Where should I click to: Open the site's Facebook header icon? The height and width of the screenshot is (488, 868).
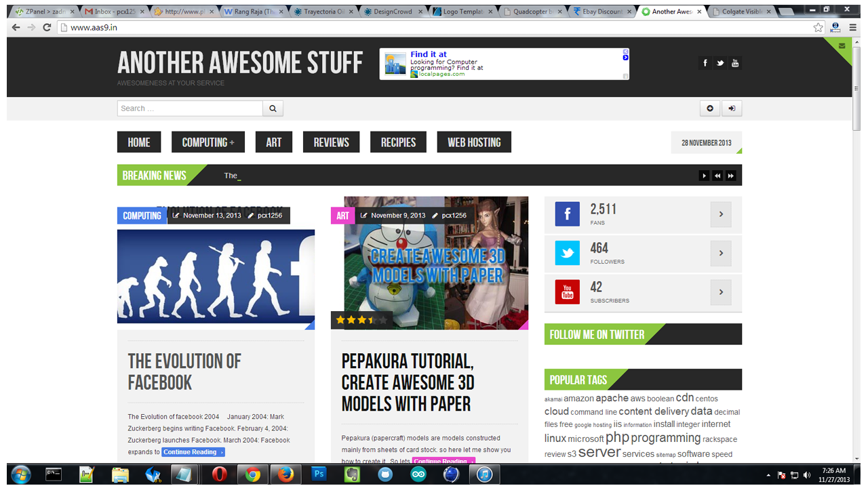tap(705, 63)
